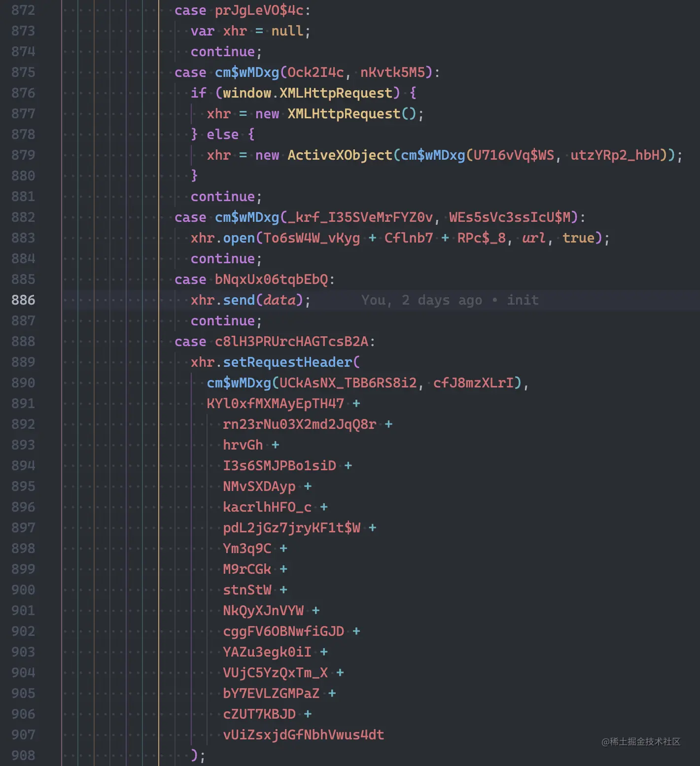700x766 pixels.
Task: Click 'XMLHttpRequest()' on line 877
Action: tap(352, 114)
